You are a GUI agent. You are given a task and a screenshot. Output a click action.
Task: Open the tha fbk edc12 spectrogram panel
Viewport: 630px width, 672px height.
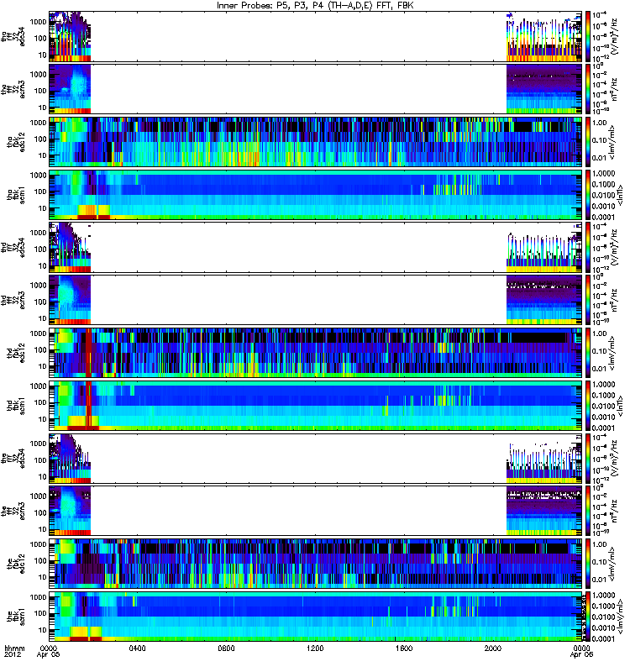click(316, 142)
